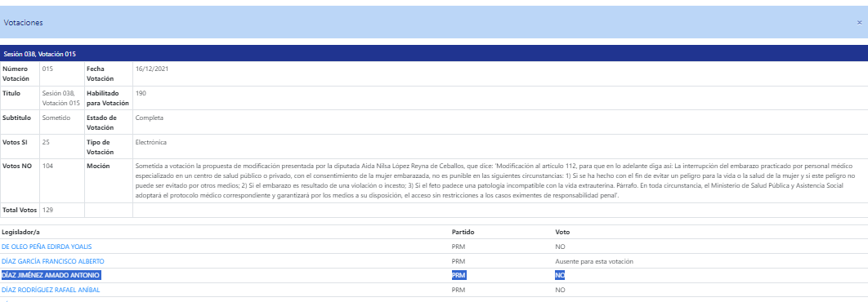Screen dimensions: 868x302
Task: Click PRM party in DE OLEO PEÑA row
Action: [x=459, y=246]
